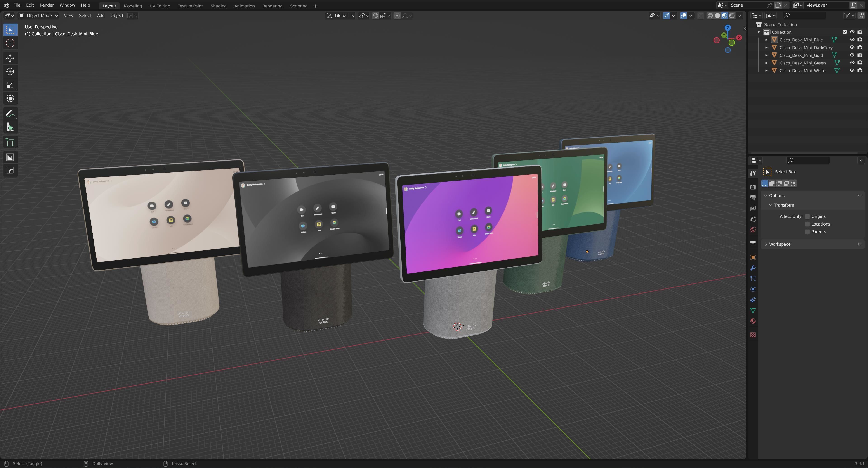The image size is (868, 468).
Task: Click the Blender logo menu
Action: [x=6, y=5]
